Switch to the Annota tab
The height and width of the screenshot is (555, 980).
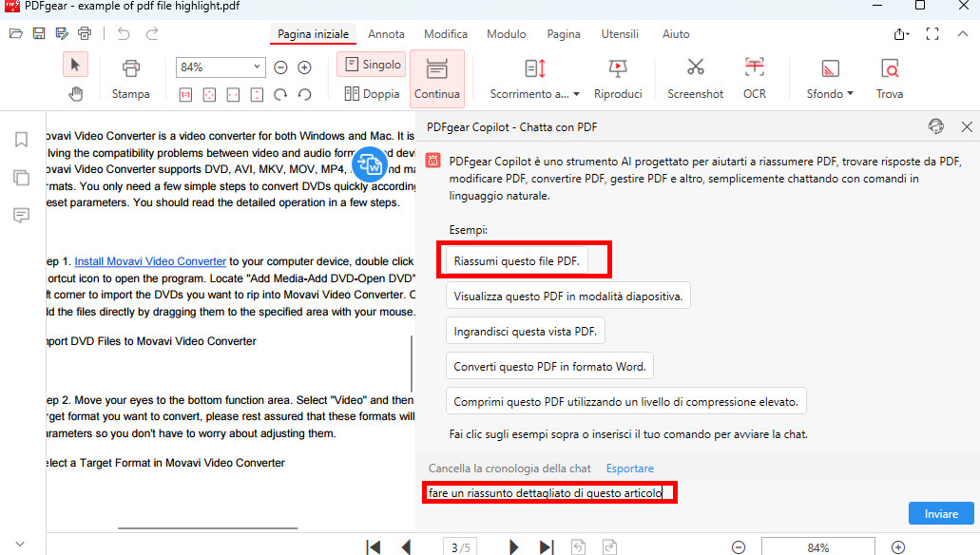[386, 34]
